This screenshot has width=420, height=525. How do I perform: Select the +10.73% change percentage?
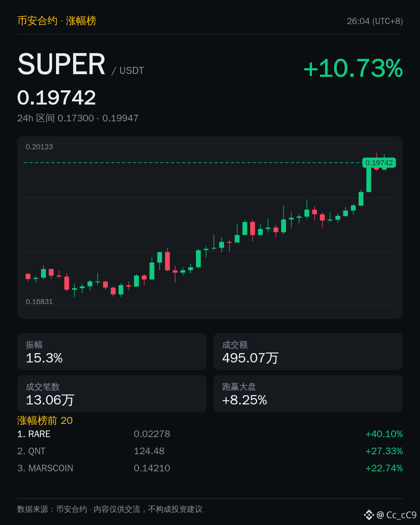click(353, 68)
